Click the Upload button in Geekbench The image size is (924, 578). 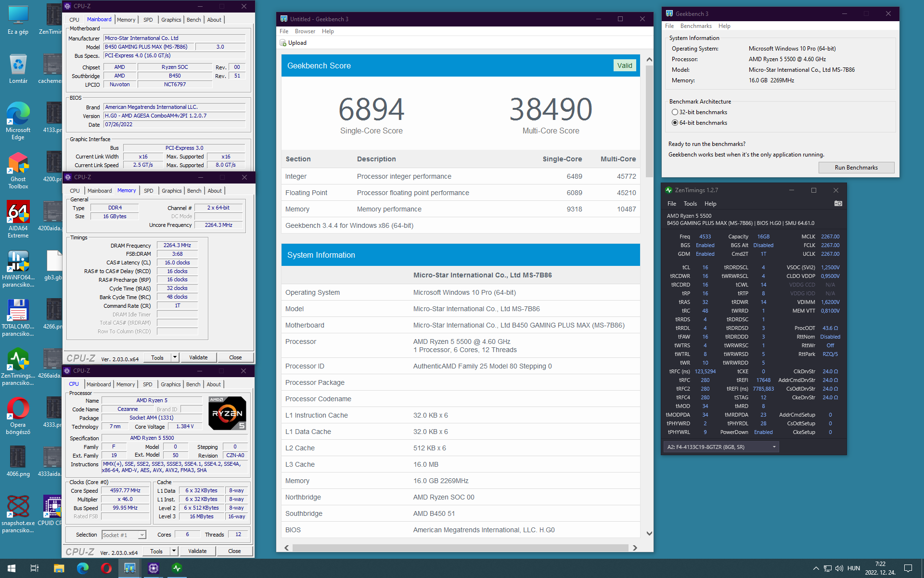[293, 43]
